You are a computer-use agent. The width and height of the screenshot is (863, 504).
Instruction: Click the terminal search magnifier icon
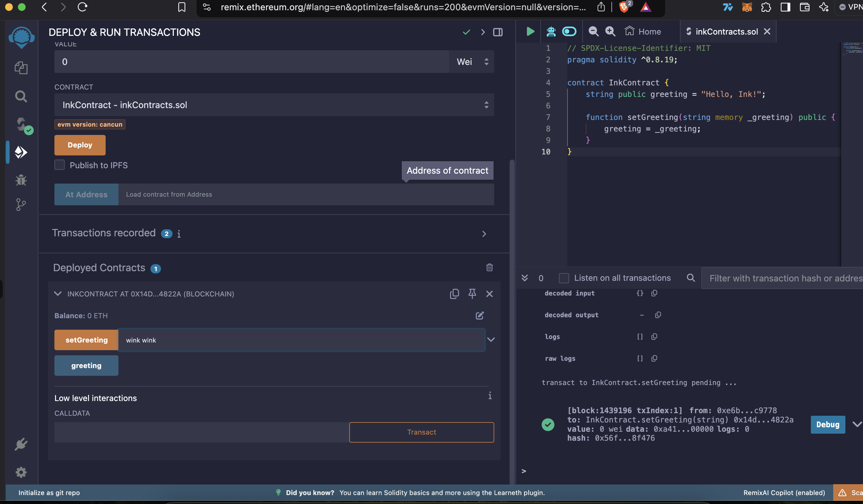coord(691,278)
